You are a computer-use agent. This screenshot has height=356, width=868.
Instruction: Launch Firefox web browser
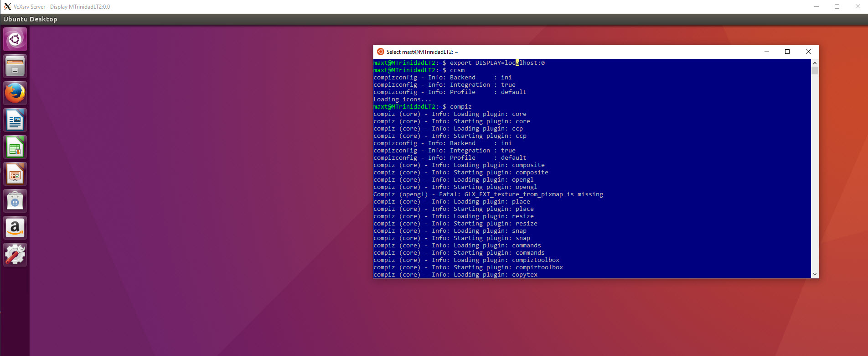15,93
